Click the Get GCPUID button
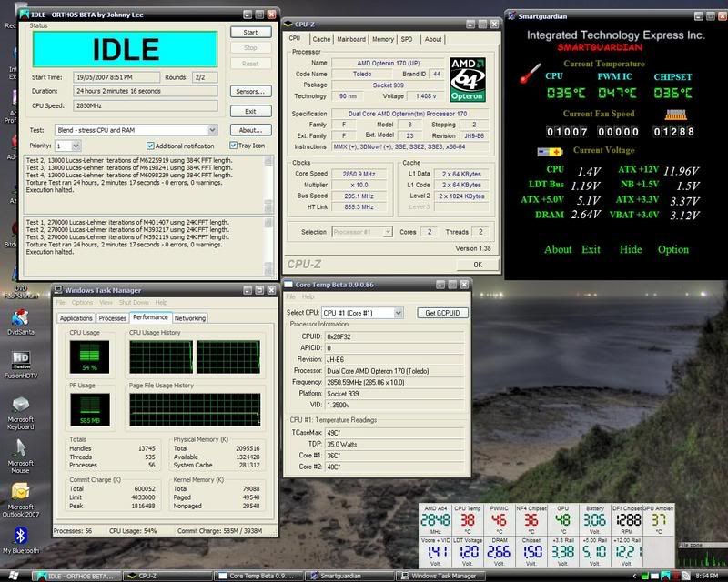Screen dimensions: 728x582 coord(442,313)
